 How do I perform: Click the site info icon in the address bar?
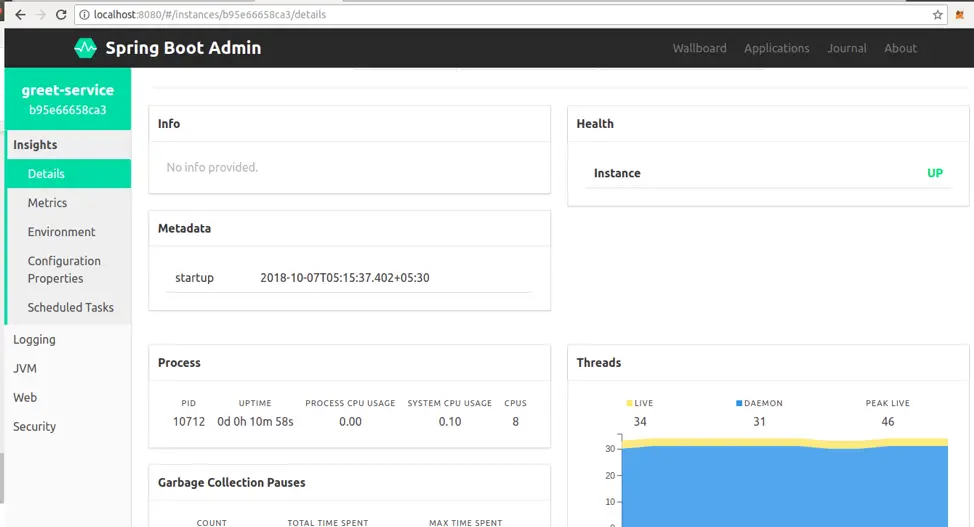(x=84, y=14)
